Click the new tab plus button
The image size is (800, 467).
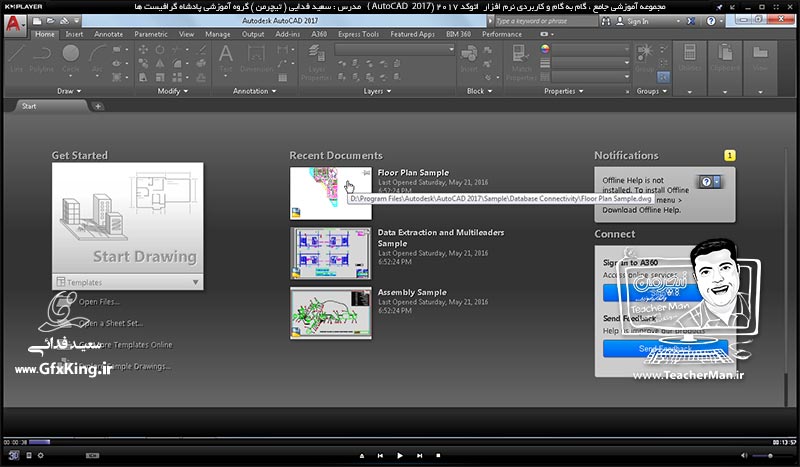point(98,106)
